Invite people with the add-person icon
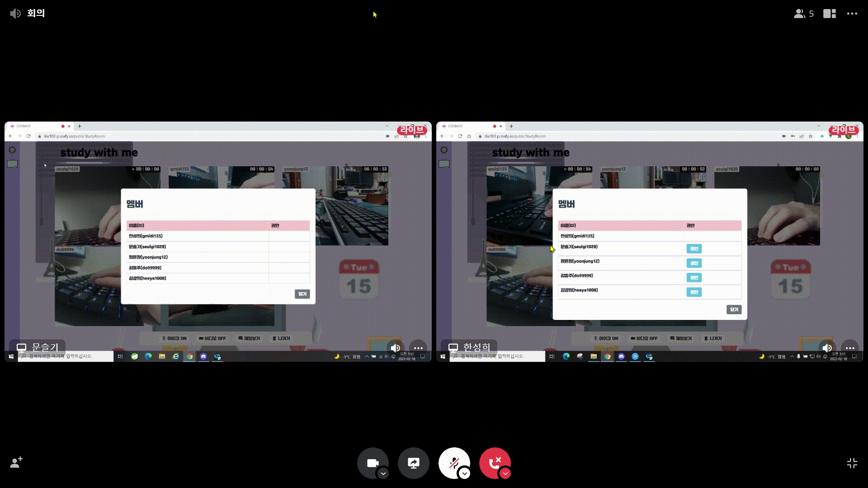Image resolution: width=868 pixels, height=488 pixels. [x=16, y=462]
